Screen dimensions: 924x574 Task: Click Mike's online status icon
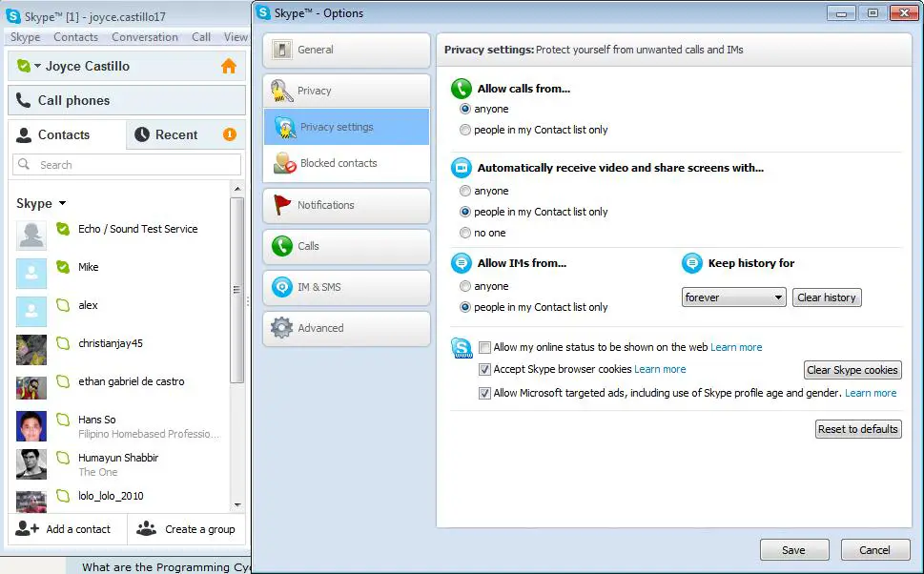coord(63,267)
